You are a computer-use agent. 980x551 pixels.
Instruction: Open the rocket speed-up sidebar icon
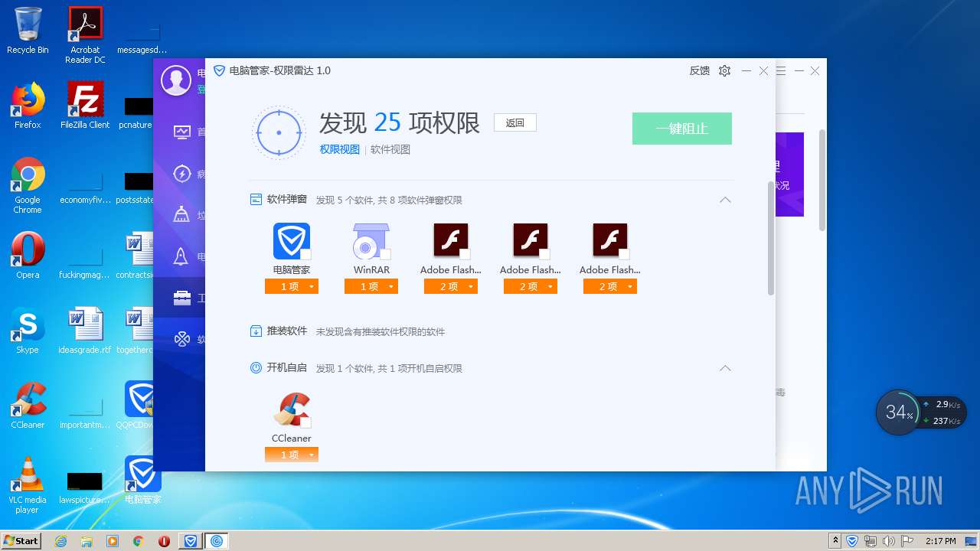(181, 256)
